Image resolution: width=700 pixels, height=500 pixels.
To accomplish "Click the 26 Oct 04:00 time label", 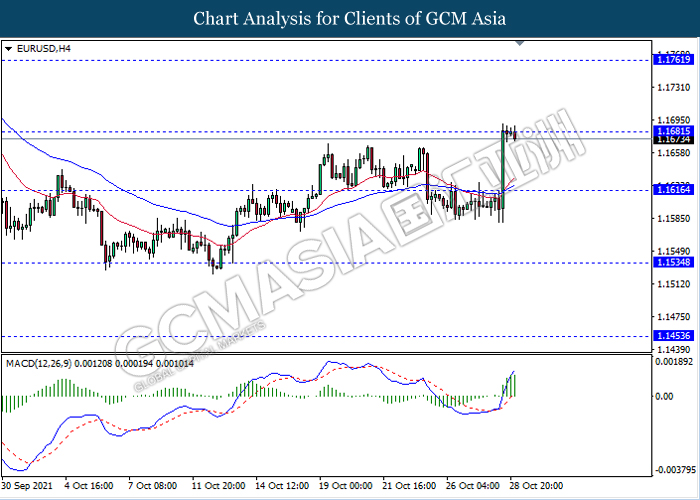I will pyautogui.click(x=474, y=485).
